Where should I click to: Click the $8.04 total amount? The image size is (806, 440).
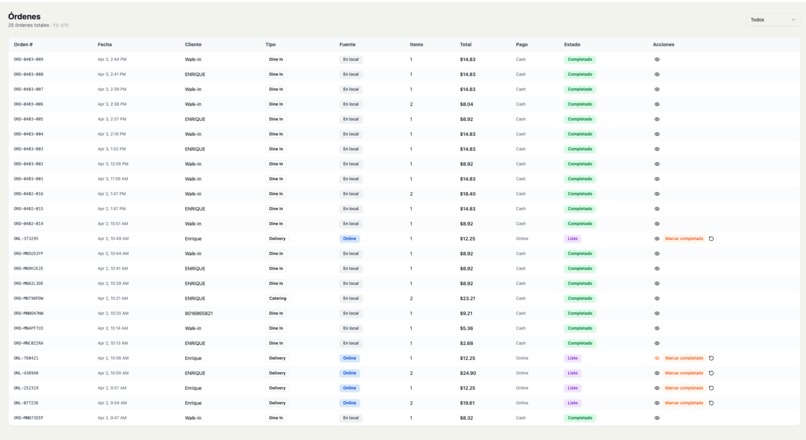(x=467, y=104)
